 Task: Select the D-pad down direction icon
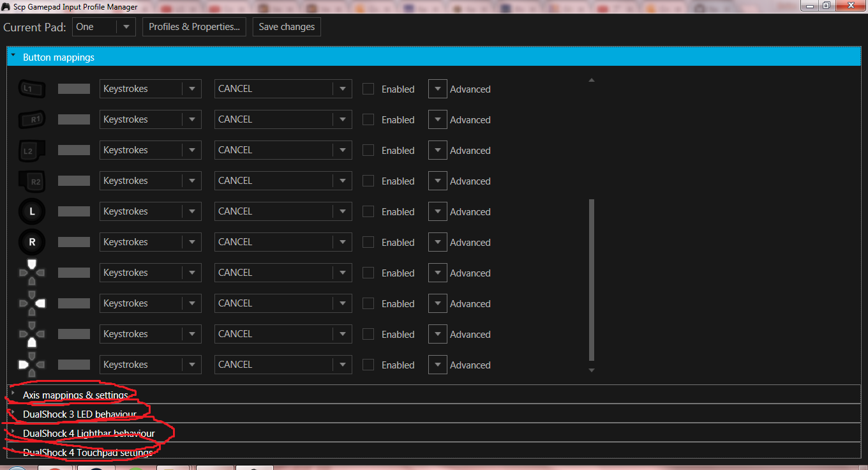[x=32, y=334]
